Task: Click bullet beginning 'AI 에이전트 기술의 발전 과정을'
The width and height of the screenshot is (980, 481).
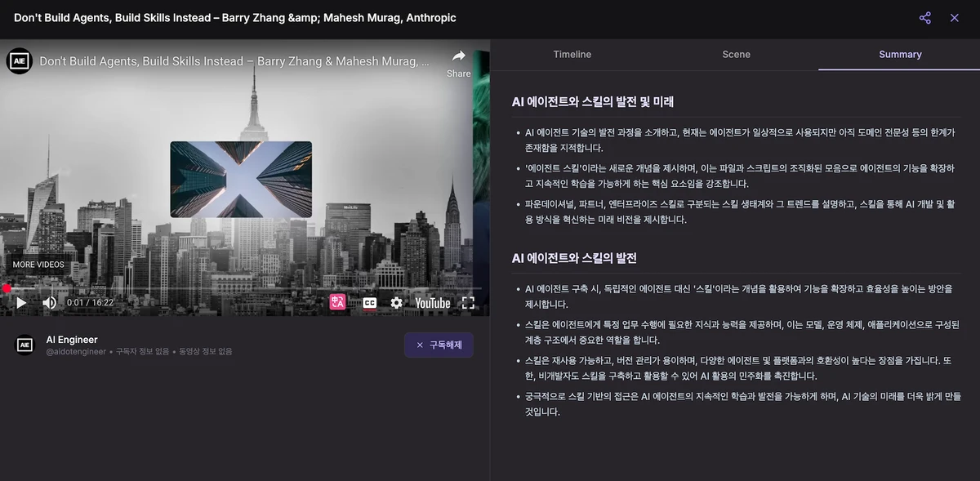Action: tap(739, 140)
